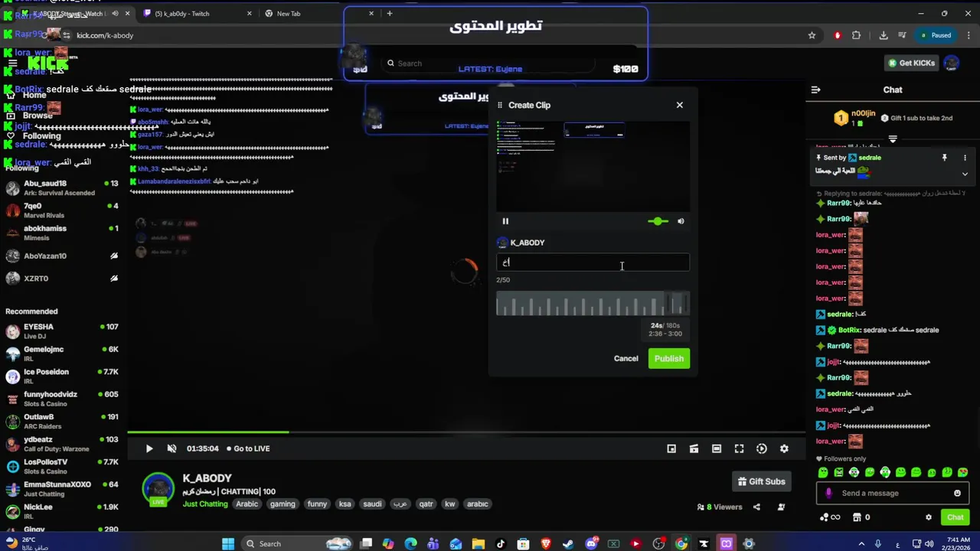This screenshot has width=980, height=551.
Task: Click the follow-user icon beside share
Action: [x=781, y=507]
